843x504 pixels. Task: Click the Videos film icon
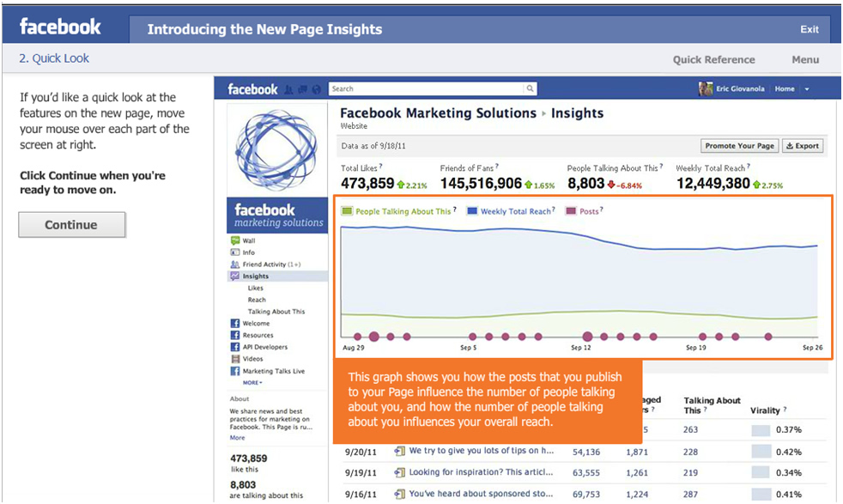tap(235, 359)
